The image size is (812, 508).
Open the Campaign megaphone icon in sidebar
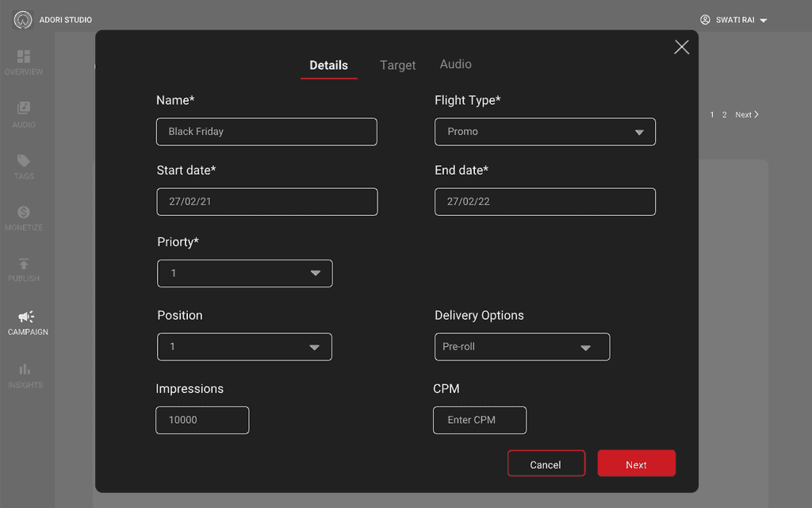point(26,316)
